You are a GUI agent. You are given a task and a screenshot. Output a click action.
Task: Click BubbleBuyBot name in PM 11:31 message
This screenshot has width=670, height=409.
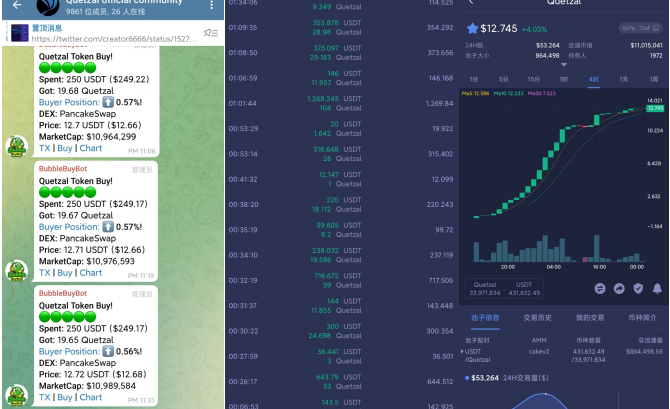pos(63,293)
